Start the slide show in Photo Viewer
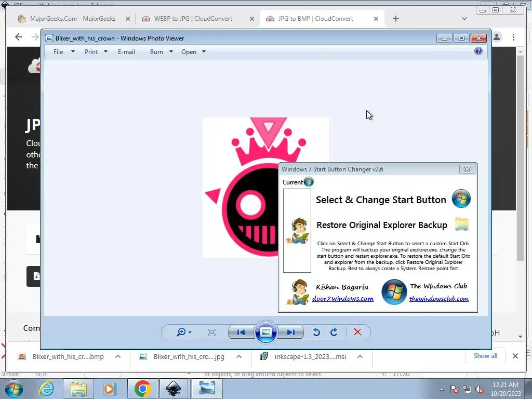 click(265, 332)
